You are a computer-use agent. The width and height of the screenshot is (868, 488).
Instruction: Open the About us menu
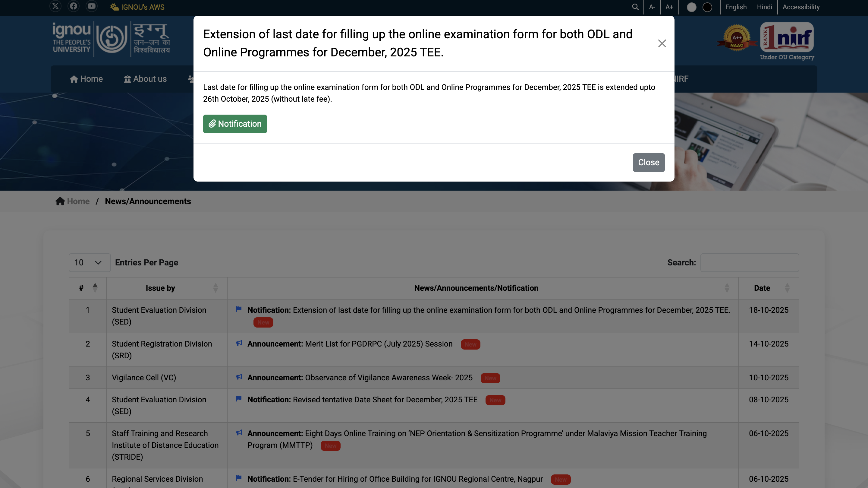pos(145,79)
